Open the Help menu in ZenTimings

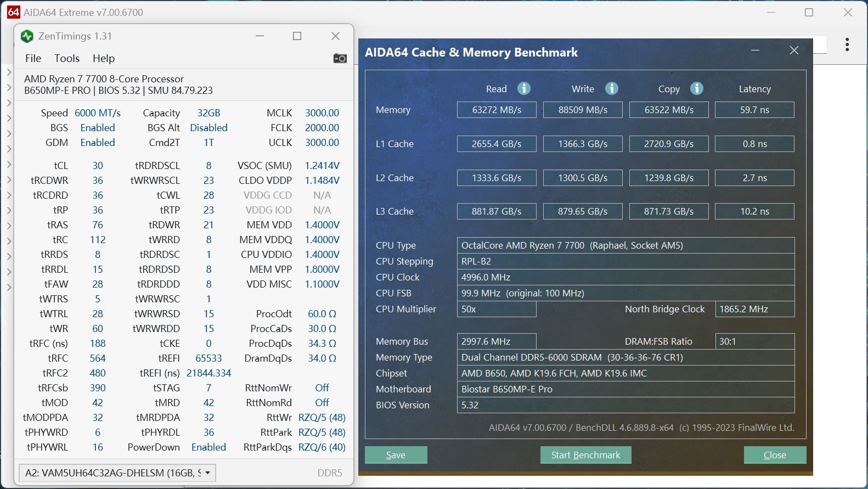(x=103, y=58)
